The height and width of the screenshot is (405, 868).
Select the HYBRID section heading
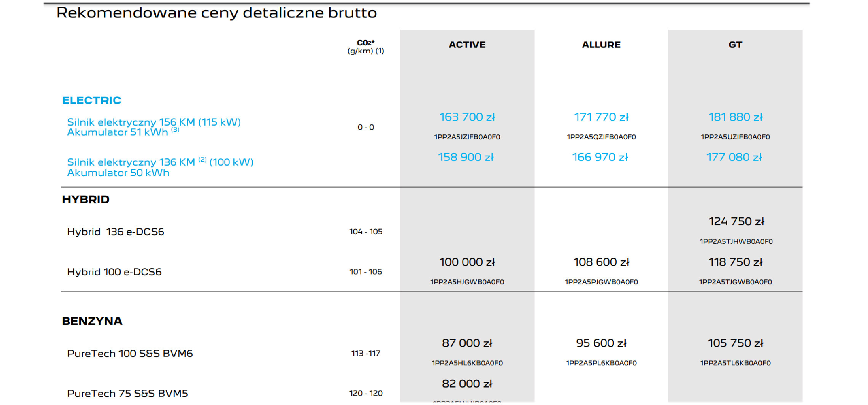[86, 199]
